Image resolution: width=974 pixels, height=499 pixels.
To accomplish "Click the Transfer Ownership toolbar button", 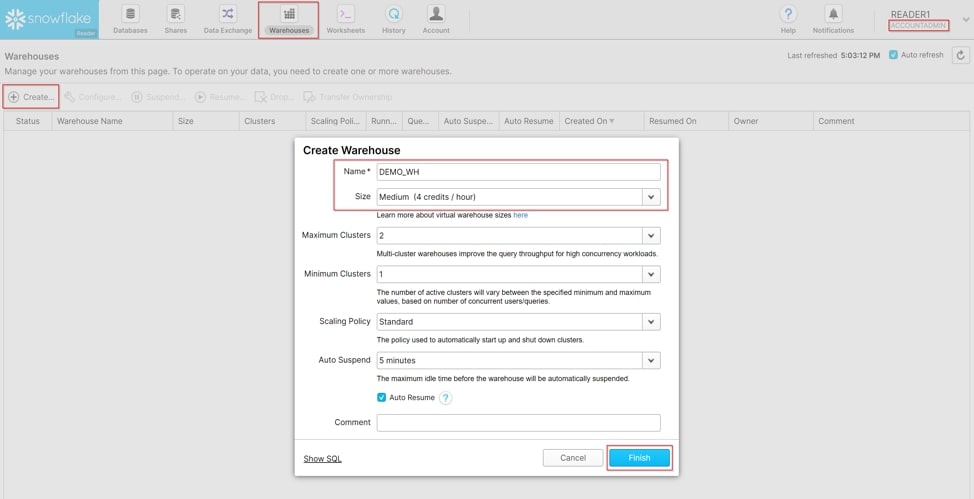I will click(x=348, y=97).
